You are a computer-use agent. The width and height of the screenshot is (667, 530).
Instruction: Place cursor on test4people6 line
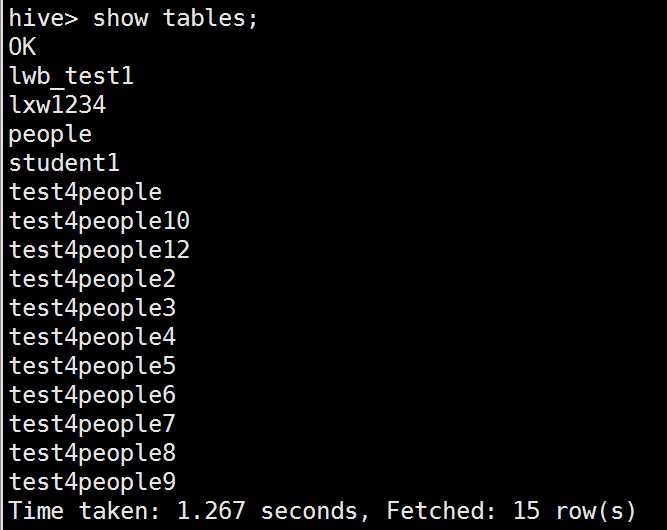[92, 395]
